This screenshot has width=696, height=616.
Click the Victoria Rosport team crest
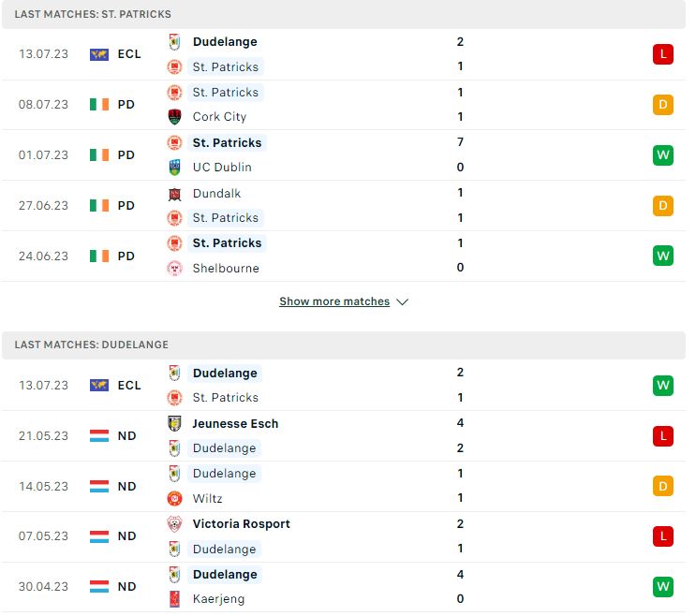click(174, 523)
